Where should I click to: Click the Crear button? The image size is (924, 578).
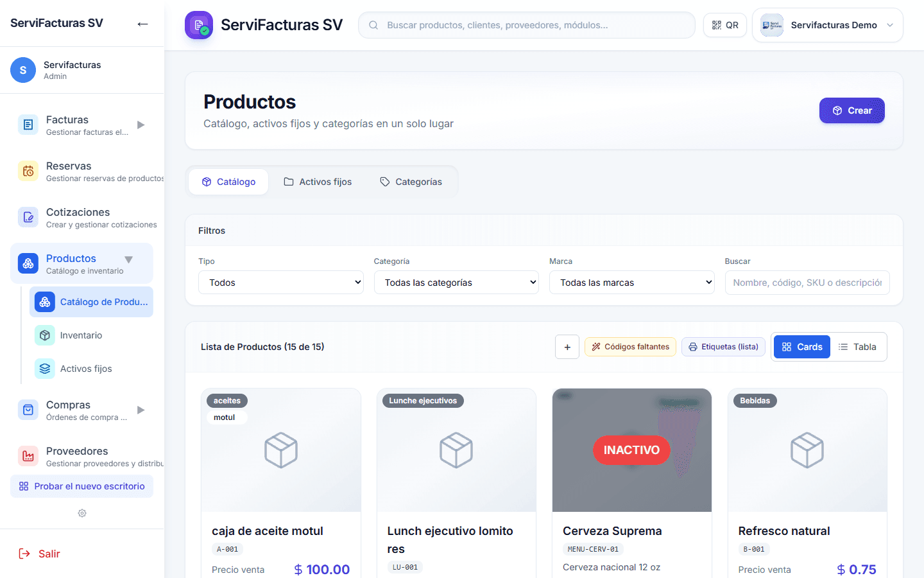click(852, 110)
